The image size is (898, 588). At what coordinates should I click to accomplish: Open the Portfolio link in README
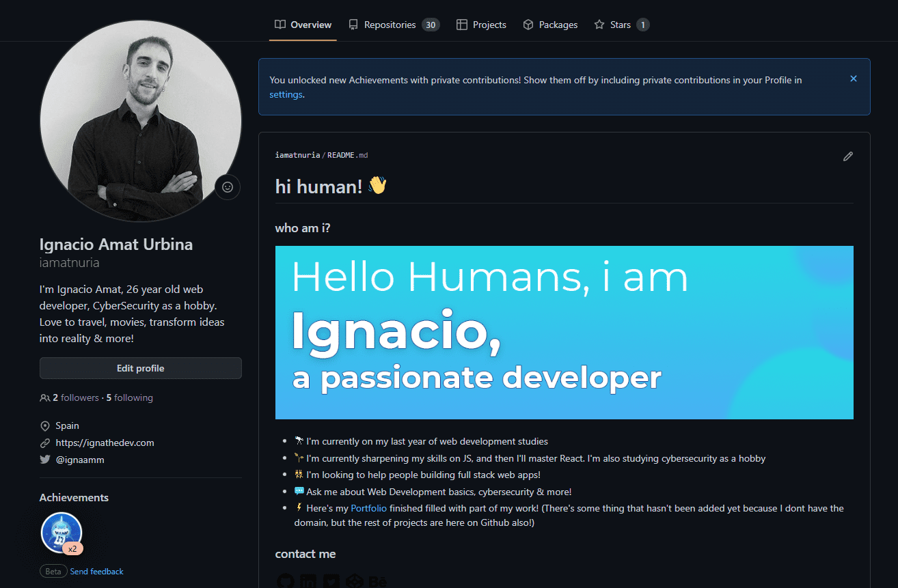tap(368, 508)
